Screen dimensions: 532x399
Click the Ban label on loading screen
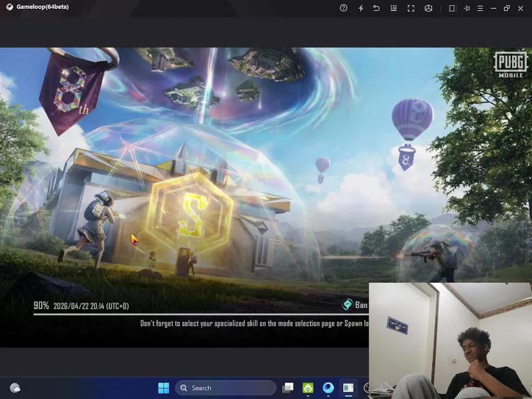(x=361, y=305)
